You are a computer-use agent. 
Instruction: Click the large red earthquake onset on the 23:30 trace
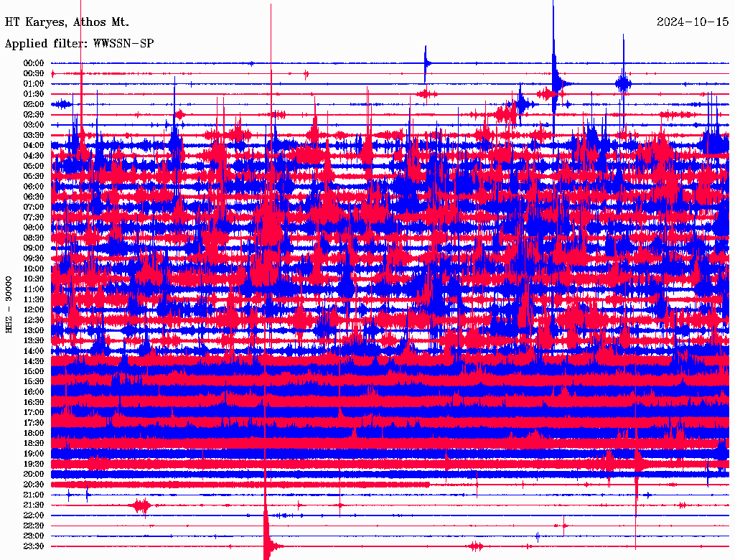267,544
